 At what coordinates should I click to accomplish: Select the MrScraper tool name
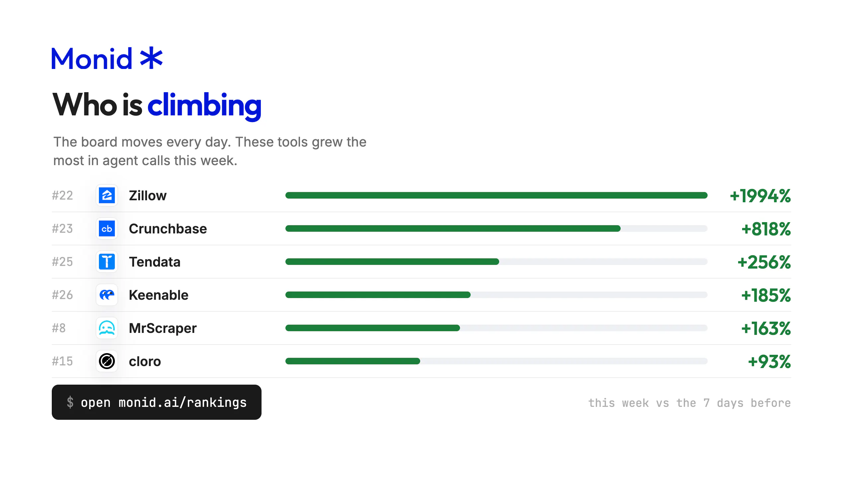[x=163, y=328]
